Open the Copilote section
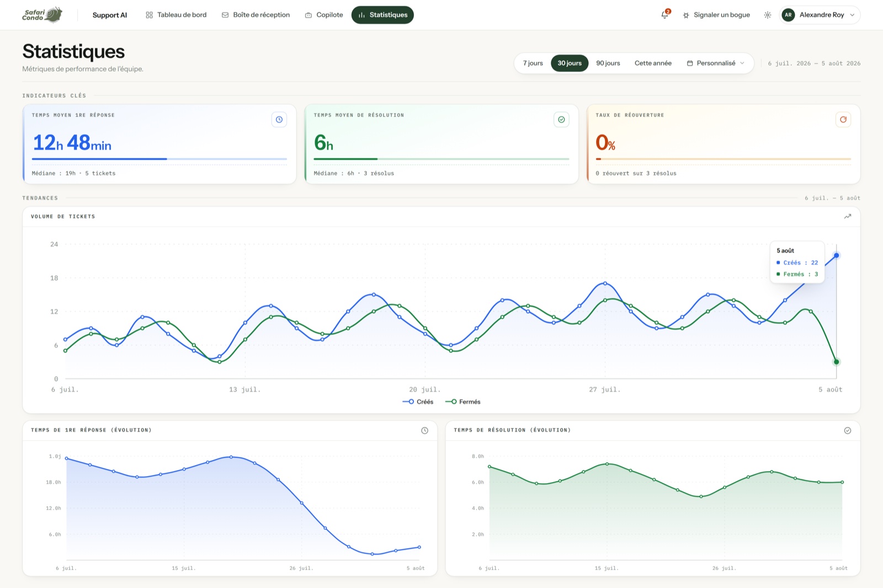 coord(324,15)
